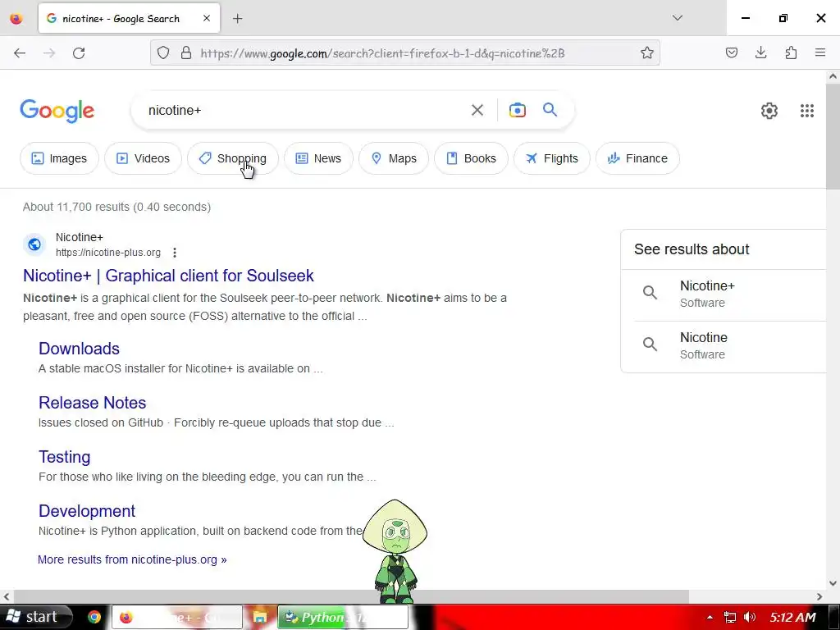Filter results by Shopping
Image resolution: width=840 pixels, height=630 pixels.
coord(233,158)
